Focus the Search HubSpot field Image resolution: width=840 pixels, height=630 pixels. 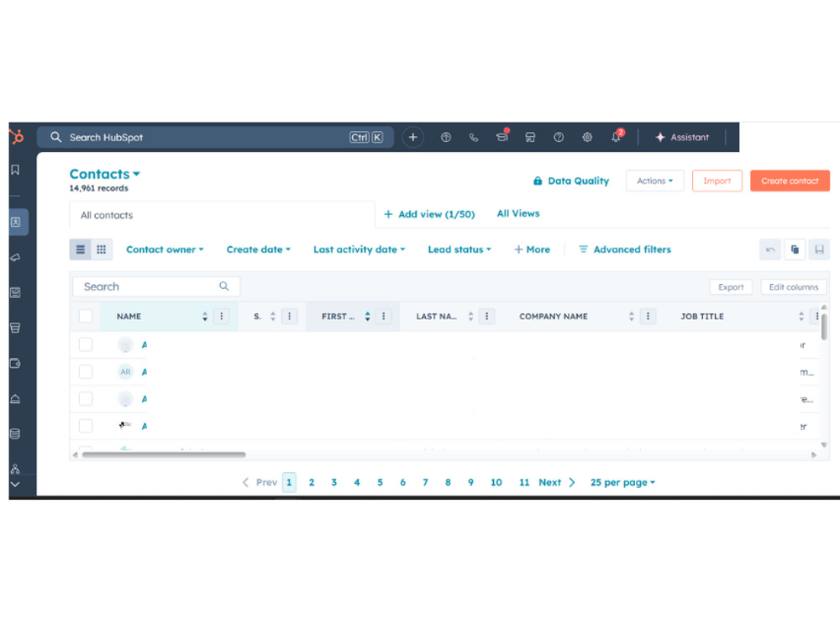point(215,137)
